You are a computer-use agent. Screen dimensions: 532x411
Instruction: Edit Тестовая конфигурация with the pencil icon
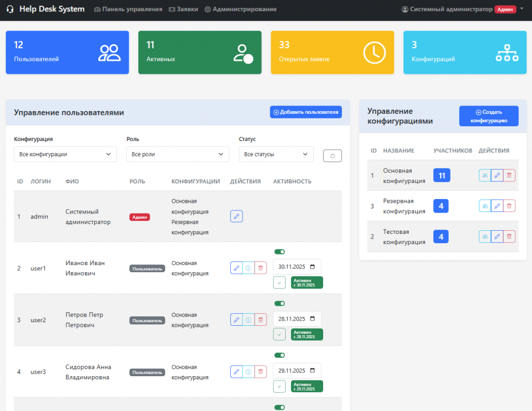(x=497, y=236)
